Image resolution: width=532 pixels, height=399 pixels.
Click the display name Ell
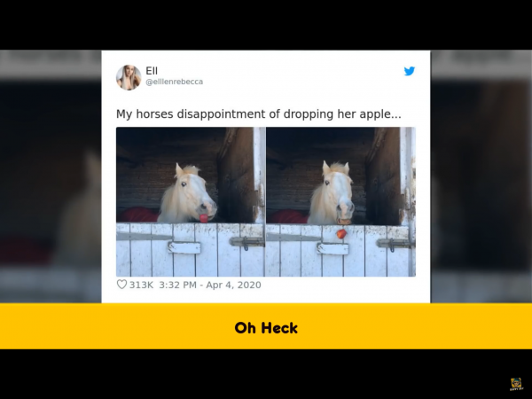tap(152, 71)
